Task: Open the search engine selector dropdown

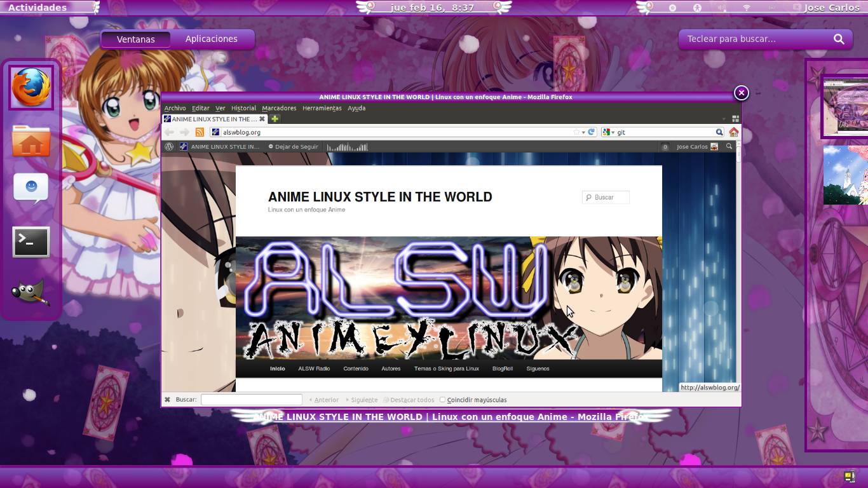Action: click(x=609, y=132)
